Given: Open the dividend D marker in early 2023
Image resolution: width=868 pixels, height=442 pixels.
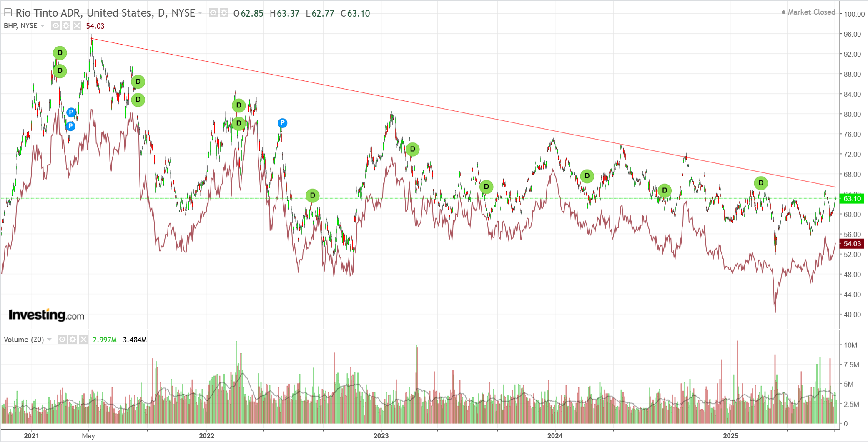Looking at the screenshot, I should pyautogui.click(x=412, y=149).
